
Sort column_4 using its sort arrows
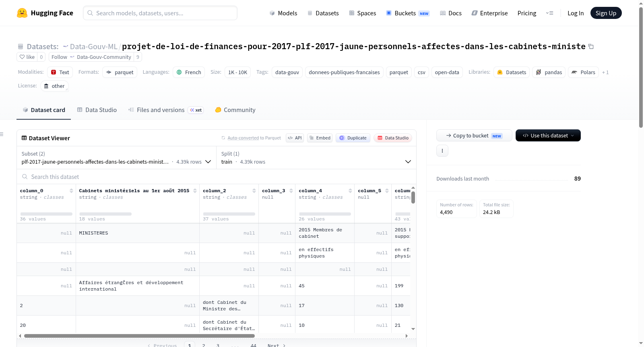(x=350, y=191)
